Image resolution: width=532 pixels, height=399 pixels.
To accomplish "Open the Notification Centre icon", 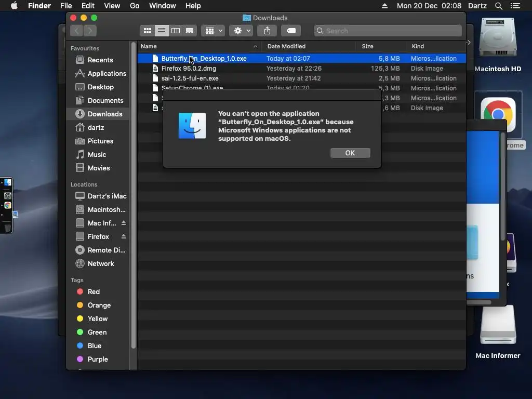I will click(515, 6).
